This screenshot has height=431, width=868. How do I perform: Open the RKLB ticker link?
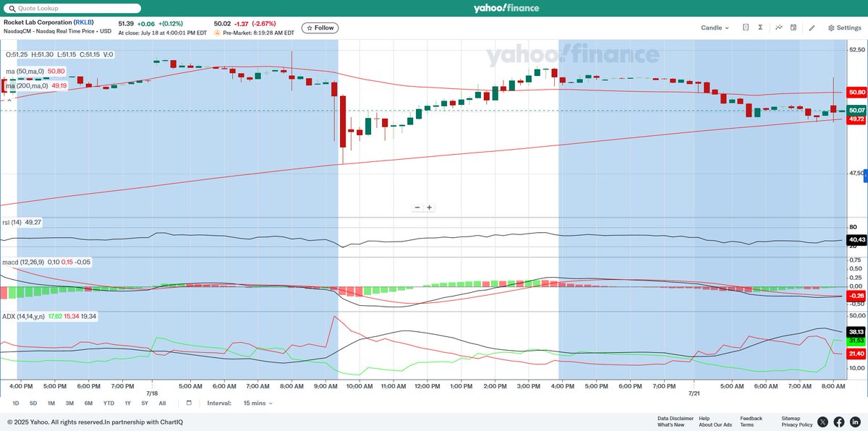[x=84, y=22]
